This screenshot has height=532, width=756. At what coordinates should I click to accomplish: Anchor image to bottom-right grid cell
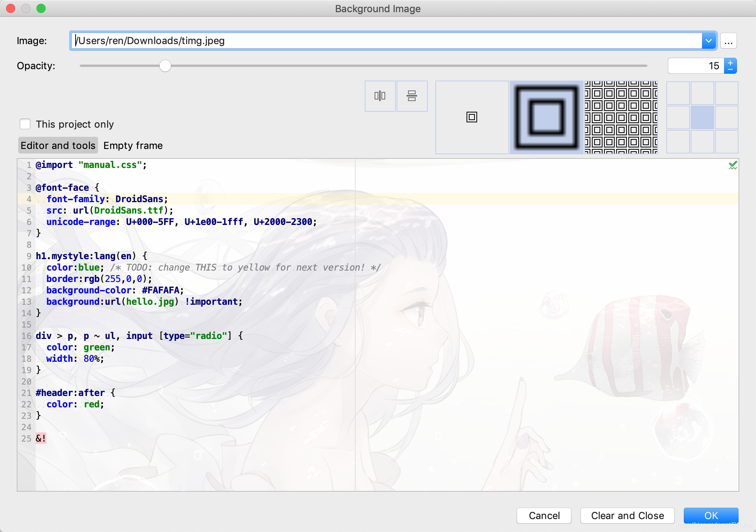pyautogui.click(x=727, y=142)
